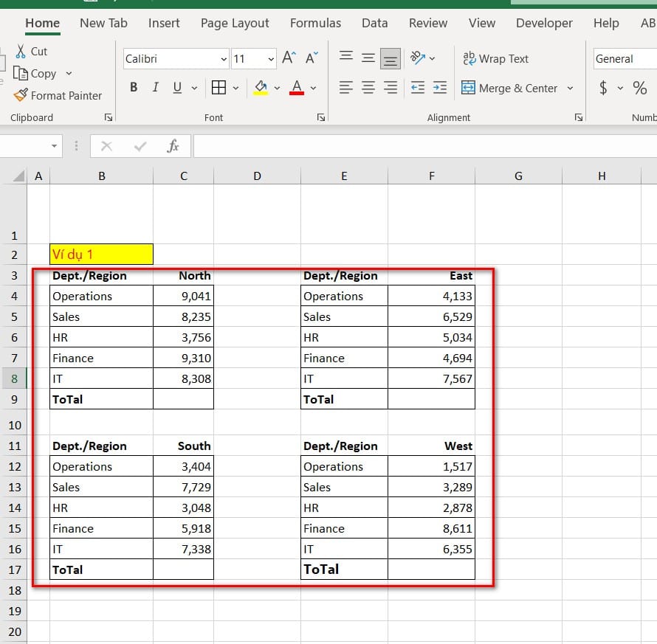Decrease font size with the smaller A icon
657x644 pixels.
[314, 58]
